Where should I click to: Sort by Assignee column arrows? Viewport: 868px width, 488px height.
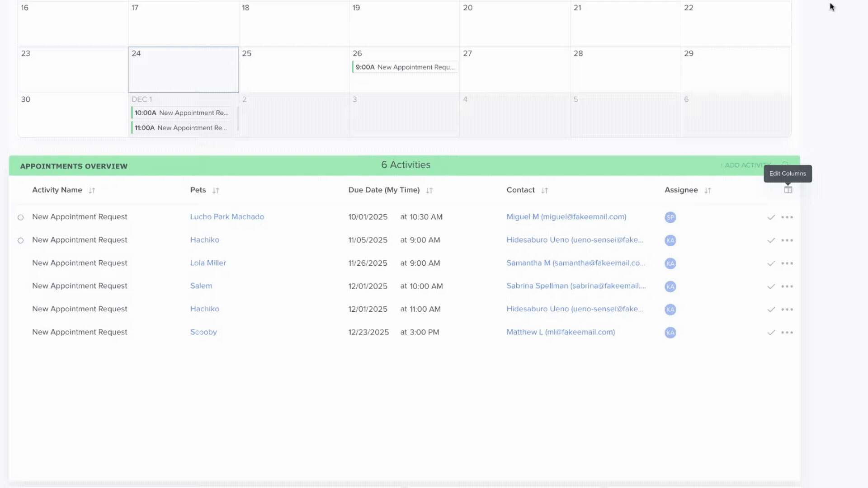click(708, 191)
